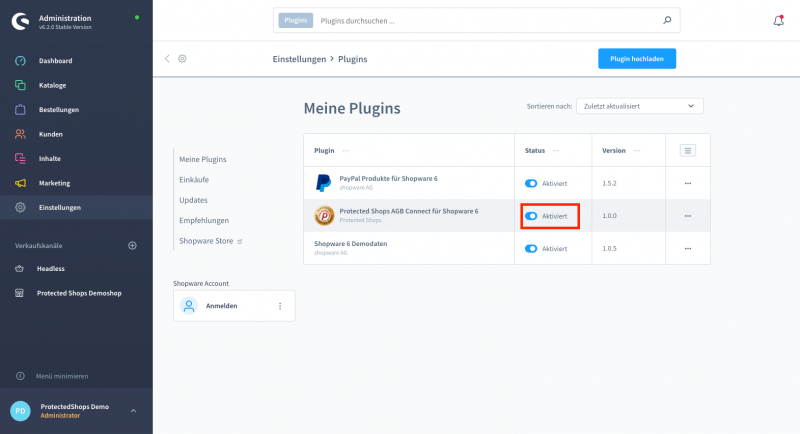Click the Shopware logo in sidebar

click(x=20, y=21)
